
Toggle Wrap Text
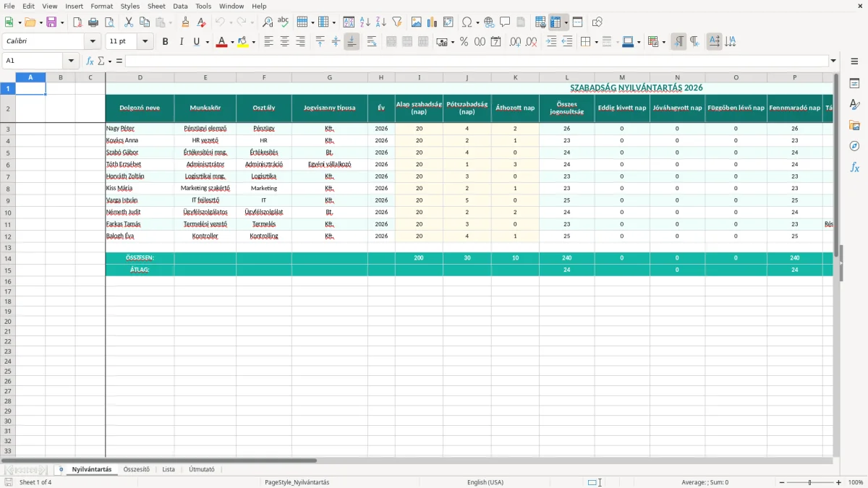(x=372, y=42)
